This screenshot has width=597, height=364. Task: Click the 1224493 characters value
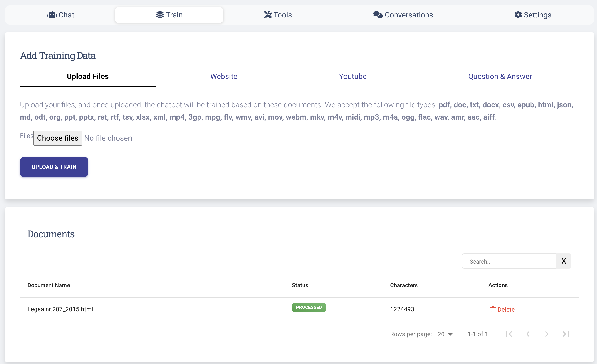coord(402,309)
